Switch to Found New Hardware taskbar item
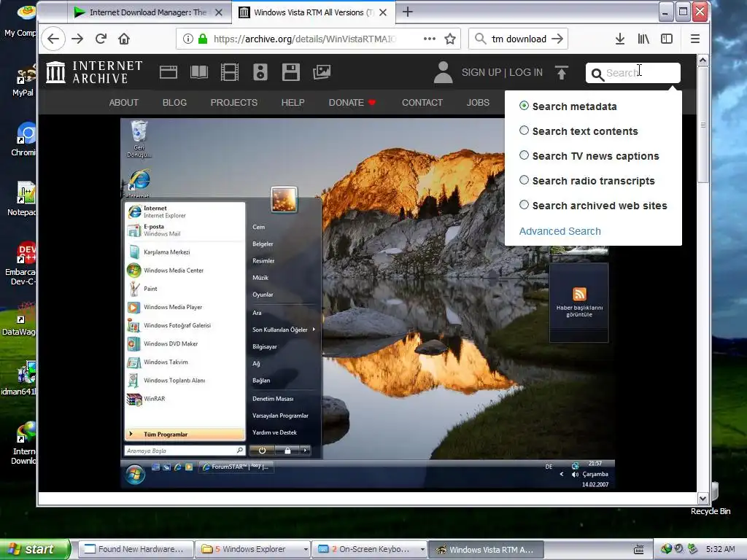Viewport: 747px width, 560px height. 136,549
